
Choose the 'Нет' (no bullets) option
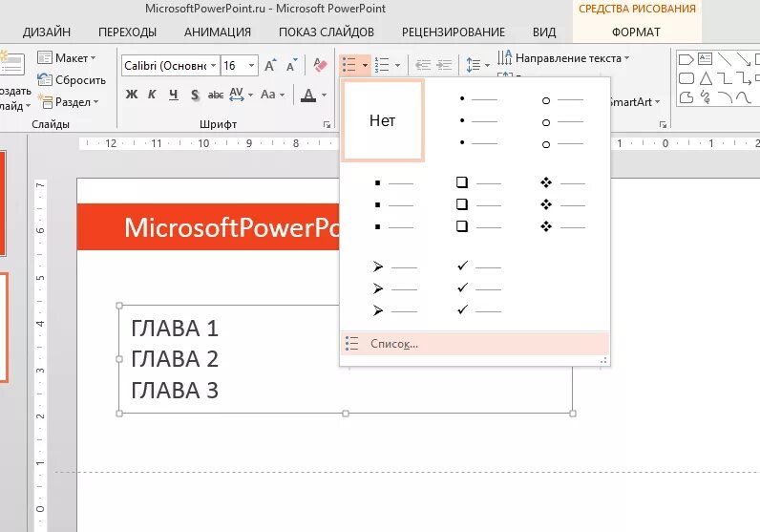click(383, 120)
